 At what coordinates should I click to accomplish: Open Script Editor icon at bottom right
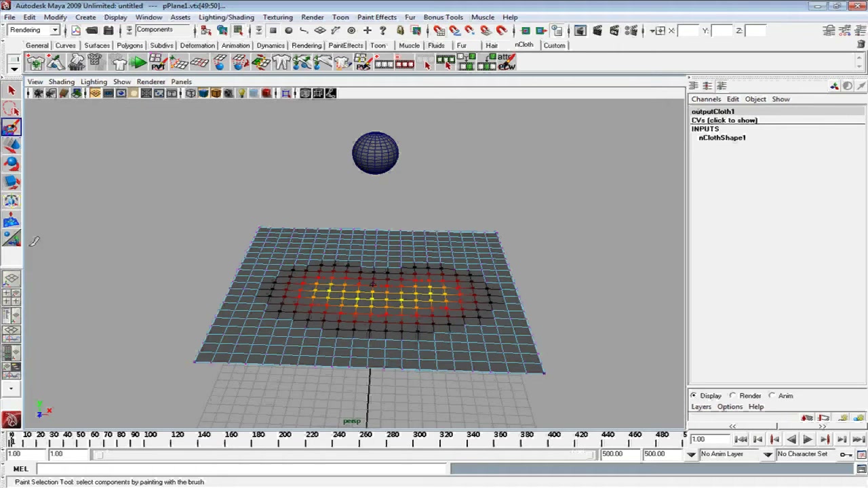(861, 468)
